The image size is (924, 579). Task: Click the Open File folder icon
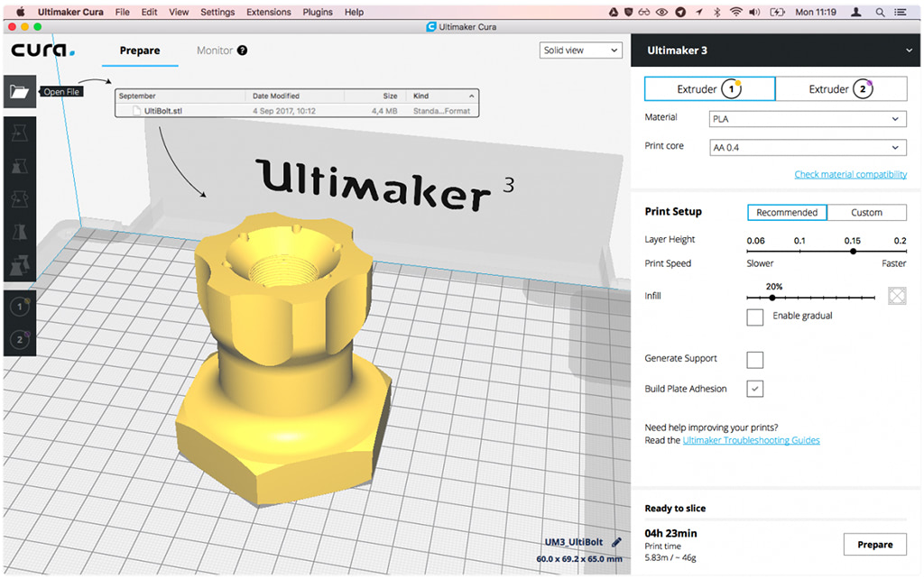tap(20, 91)
